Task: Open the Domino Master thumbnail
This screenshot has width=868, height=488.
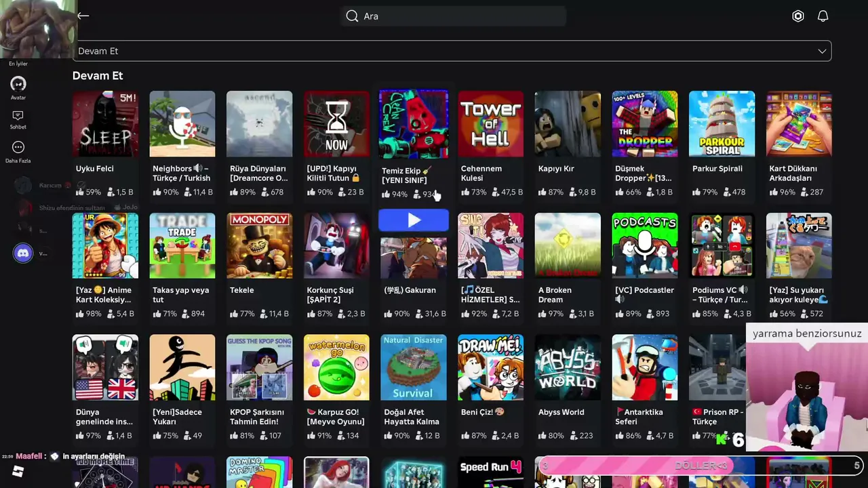Action: pyautogui.click(x=260, y=472)
